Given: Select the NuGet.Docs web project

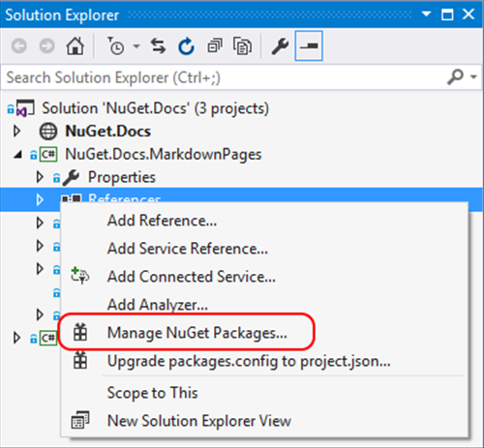Looking at the screenshot, I should coord(108,131).
